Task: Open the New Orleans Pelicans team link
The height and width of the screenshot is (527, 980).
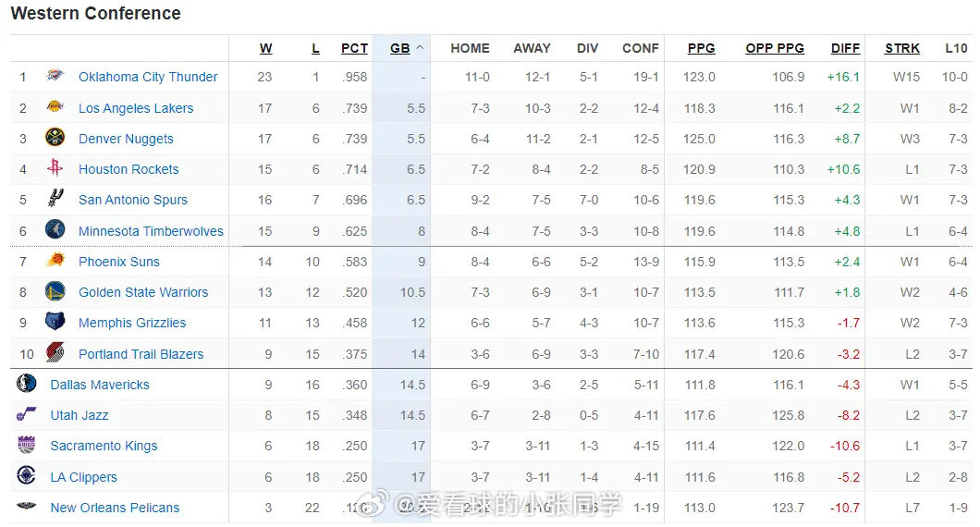Action: point(115,508)
